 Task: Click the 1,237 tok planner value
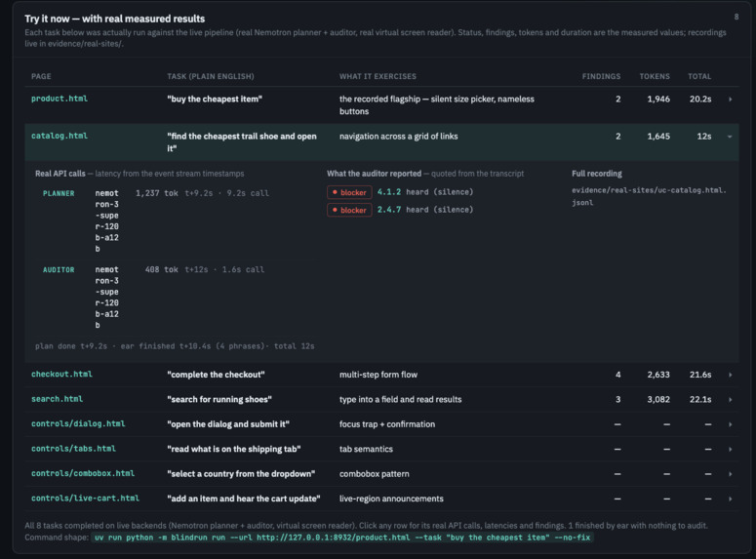click(157, 193)
